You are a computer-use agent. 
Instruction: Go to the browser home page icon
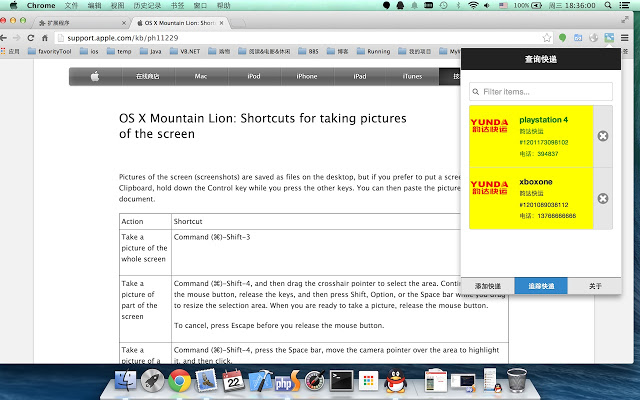coord(45,38)
